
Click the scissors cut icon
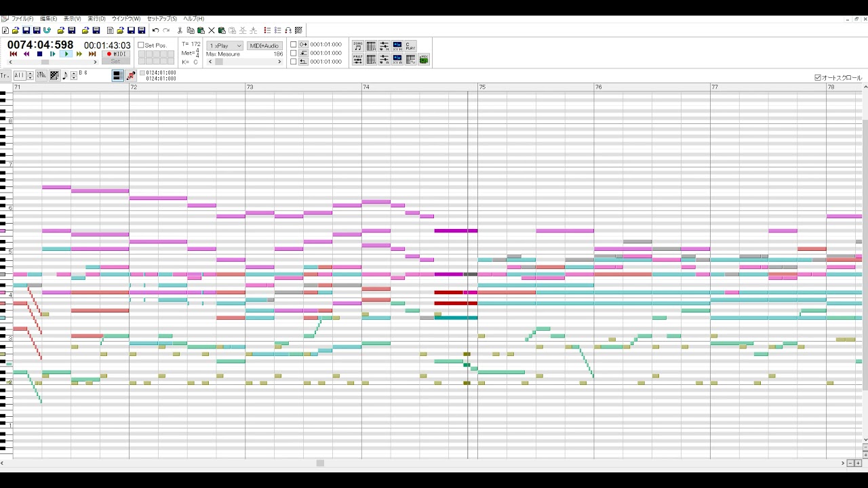180,30
